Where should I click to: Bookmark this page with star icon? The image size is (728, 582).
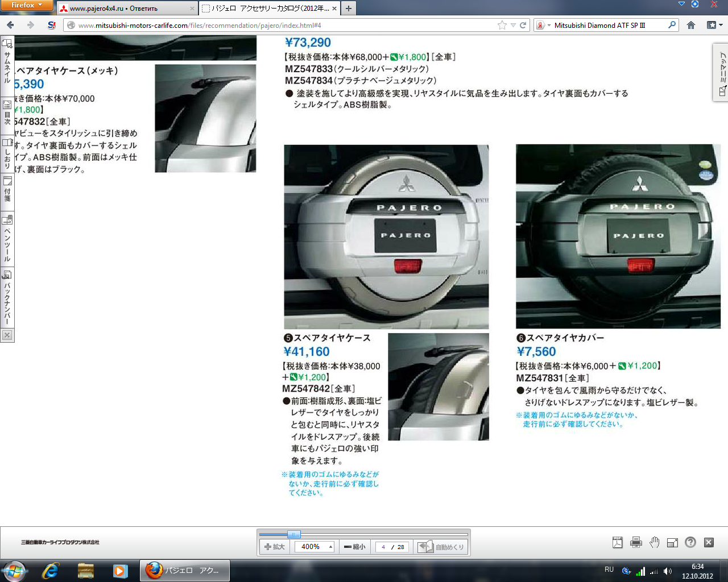(502, 25)
